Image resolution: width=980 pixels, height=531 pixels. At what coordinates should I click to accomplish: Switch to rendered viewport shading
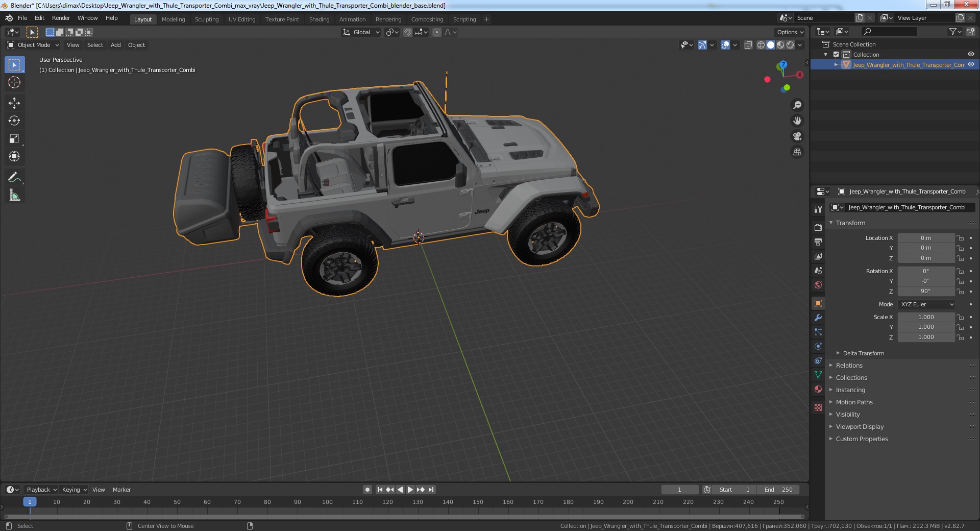click(x=790, y=45)
